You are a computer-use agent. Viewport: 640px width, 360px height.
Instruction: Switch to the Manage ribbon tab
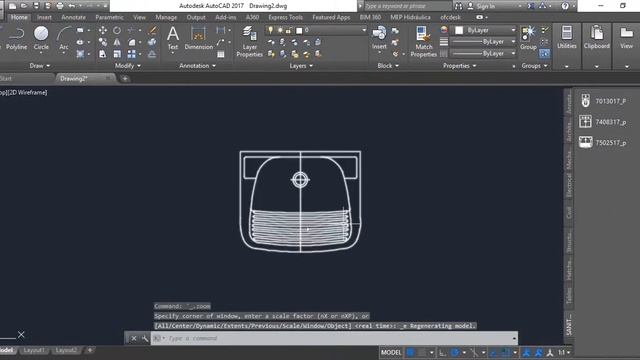click(x=166, y=17)
